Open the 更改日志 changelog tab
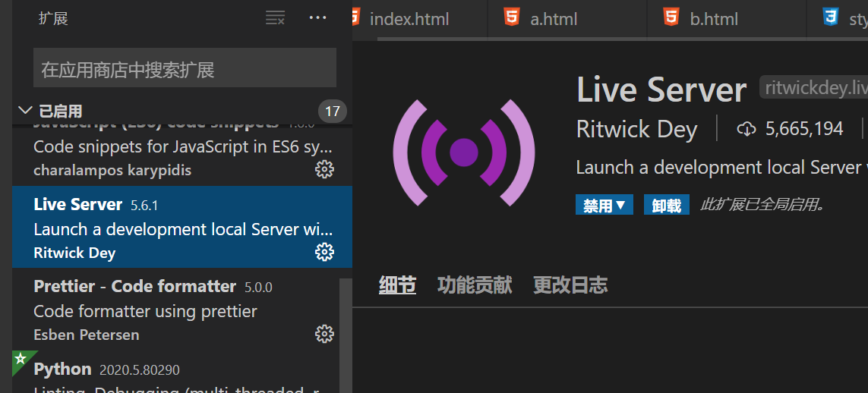Screen dimensions: 868x393 tap(571, 285)
